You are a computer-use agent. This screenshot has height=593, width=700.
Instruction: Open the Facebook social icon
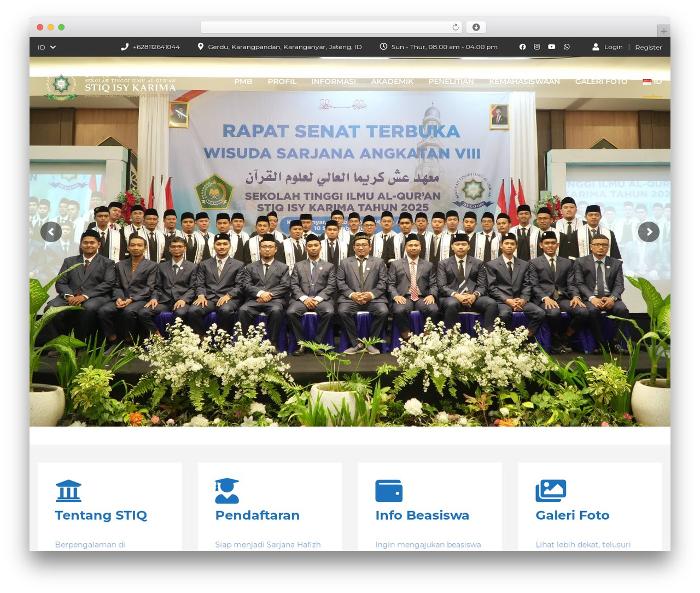tap(522, 47)
